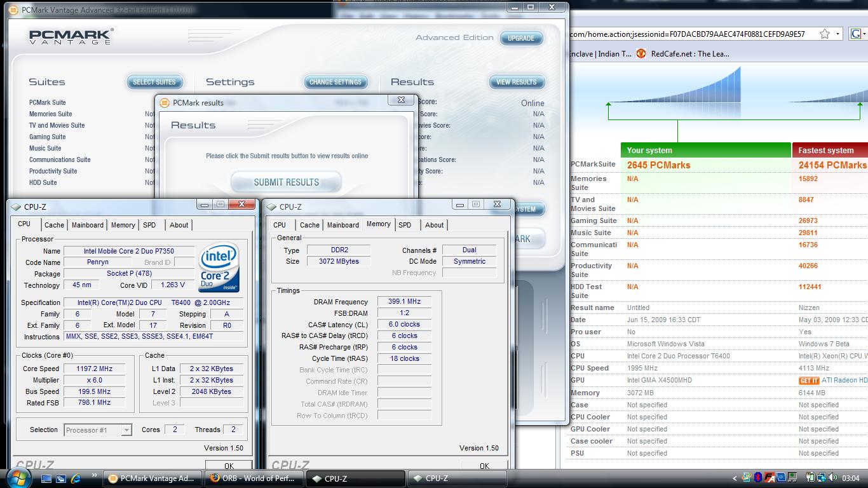Open the address bar history dropdown arrow
Screen dimensions: 868x488
coord(837,34)
